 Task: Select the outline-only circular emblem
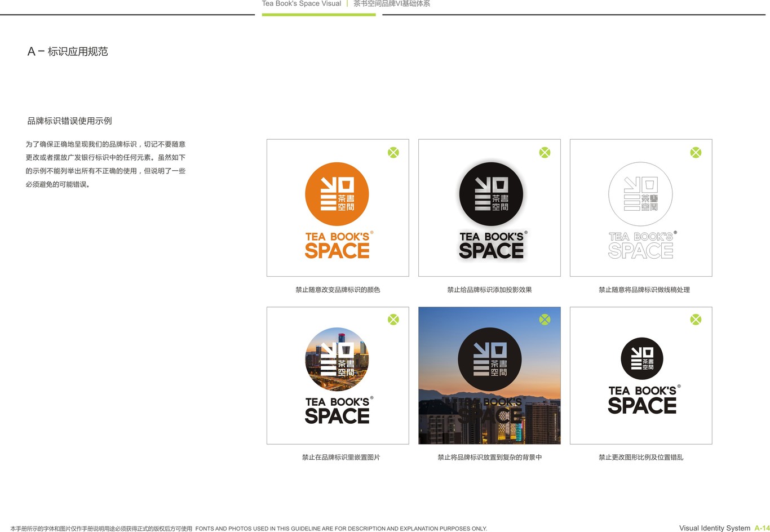[x=641, y=194]
